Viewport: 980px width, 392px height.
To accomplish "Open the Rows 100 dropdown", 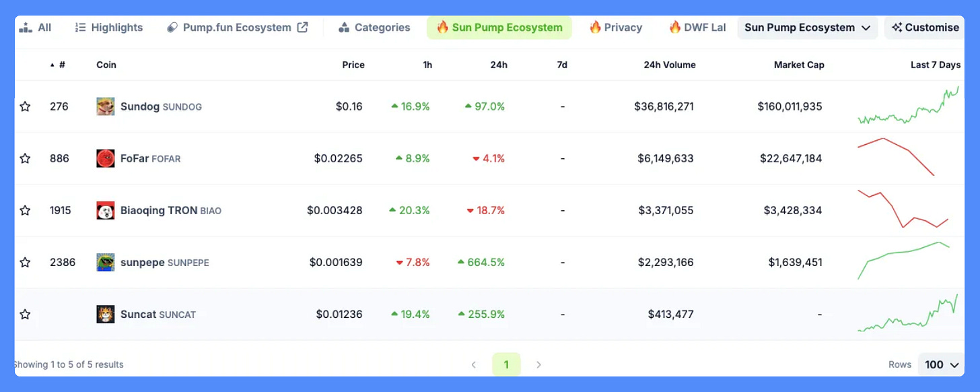I will click(x=941, y=364).
